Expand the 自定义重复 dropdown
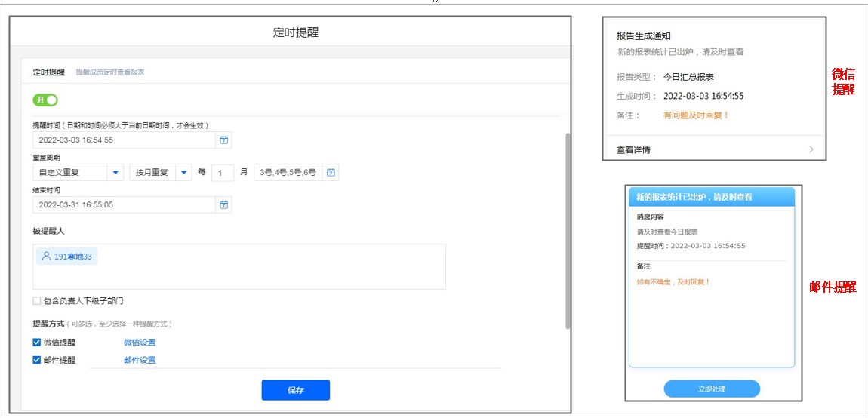 [x=115, y=173]
